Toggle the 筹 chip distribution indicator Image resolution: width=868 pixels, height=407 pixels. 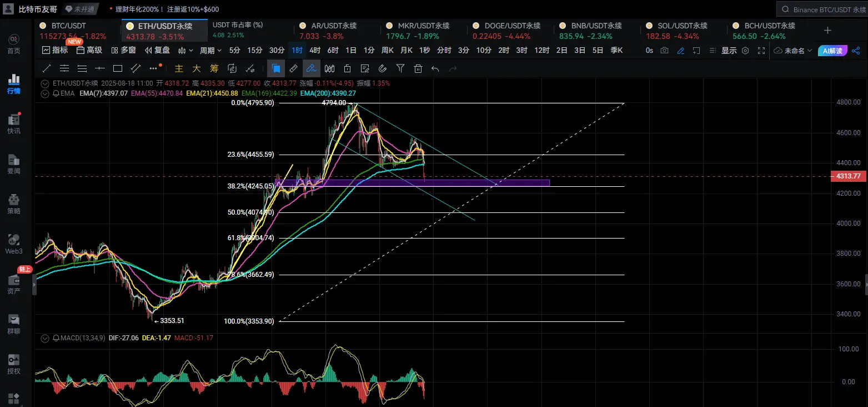pos(214,68)
